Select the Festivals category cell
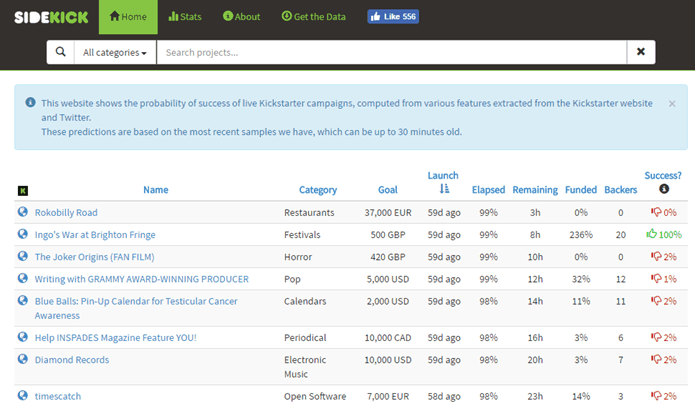This screenshot has height=406, width=695. tap(302, 235)
